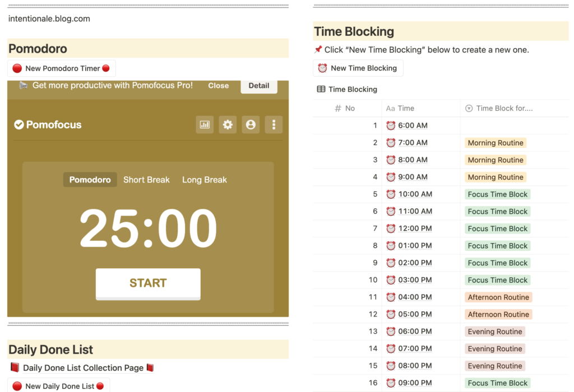The width and height of the screenshot is (574, 392).
Task: Open the Pomofocus three-dot menu
Action: 274,125
